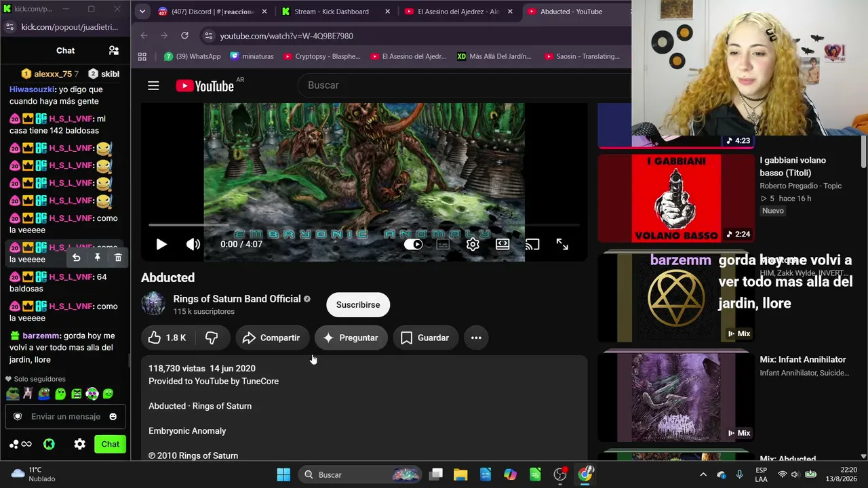Screen dimensions: 868x488
Task: Open Kick chat settings gear
Action: [80, 444]
